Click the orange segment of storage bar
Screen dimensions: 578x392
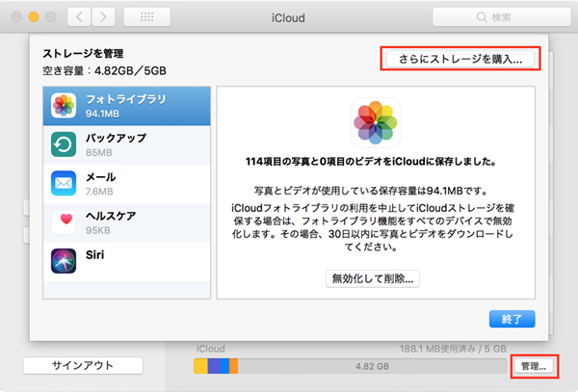(x=233, y=366)
